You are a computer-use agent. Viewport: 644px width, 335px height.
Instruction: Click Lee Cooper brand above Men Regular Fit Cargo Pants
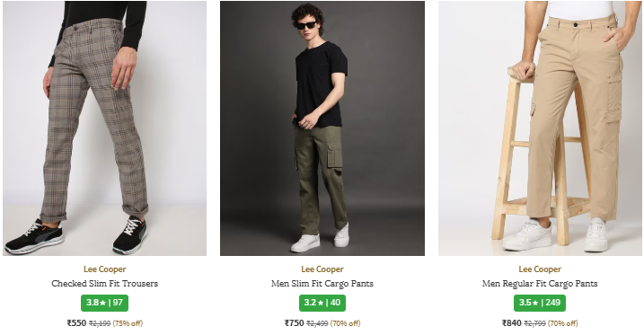click(x=540, y=269)
